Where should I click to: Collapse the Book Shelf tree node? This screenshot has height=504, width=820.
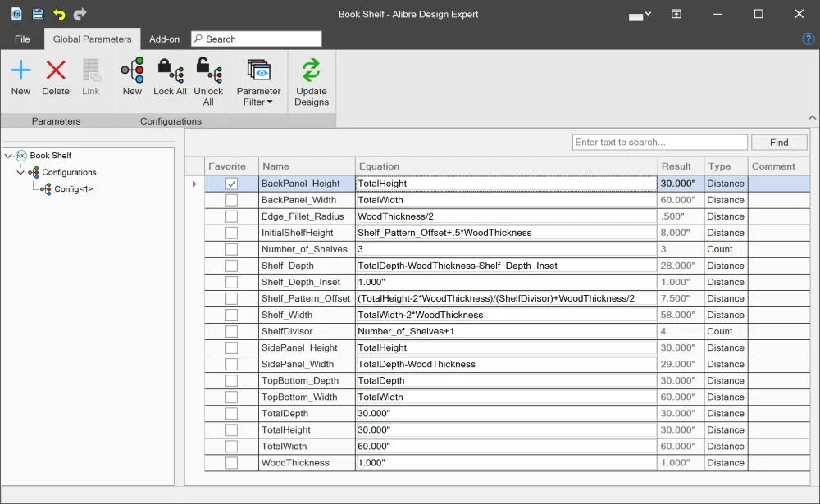(8, 156)
